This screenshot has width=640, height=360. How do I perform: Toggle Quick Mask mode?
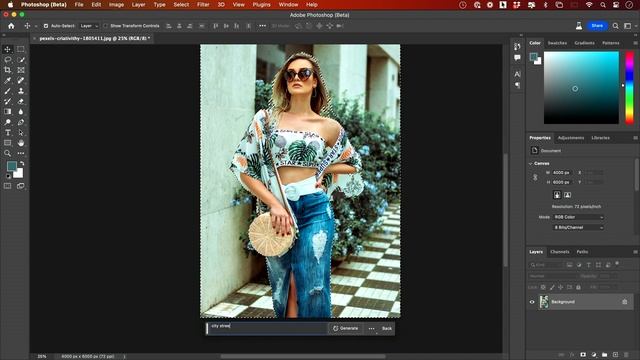pyautogui.click(x=7, y=186)
